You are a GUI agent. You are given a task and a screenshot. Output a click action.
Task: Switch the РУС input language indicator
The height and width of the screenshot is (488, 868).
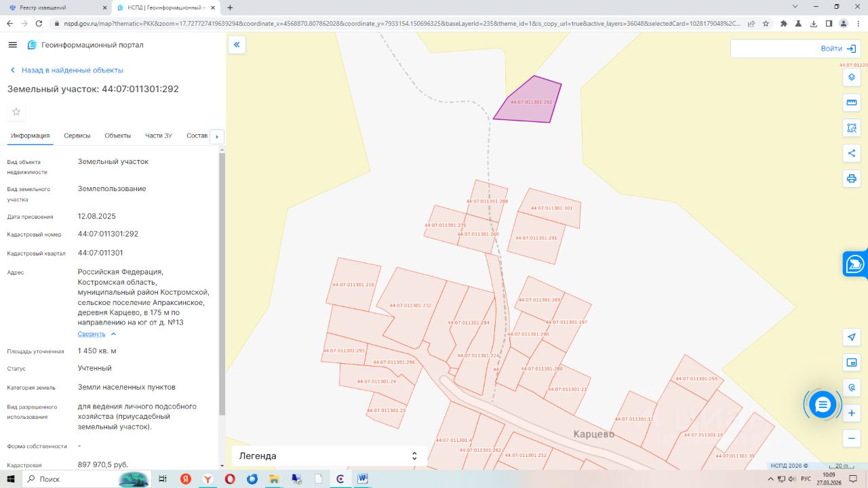coord(806,479)
